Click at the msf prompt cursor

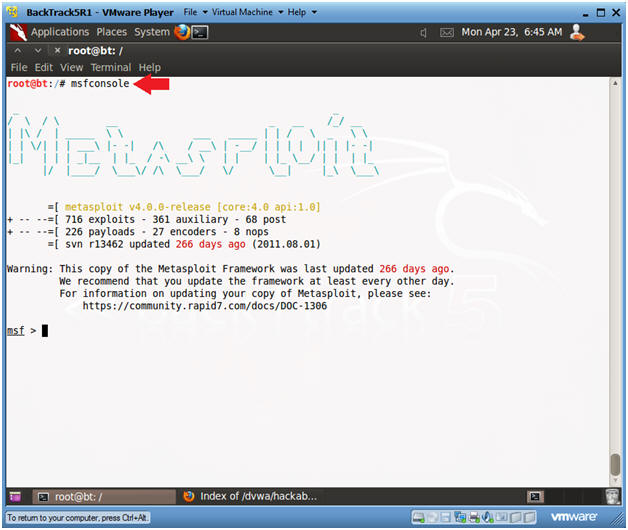pyautogui.click(x=45, y=330)
